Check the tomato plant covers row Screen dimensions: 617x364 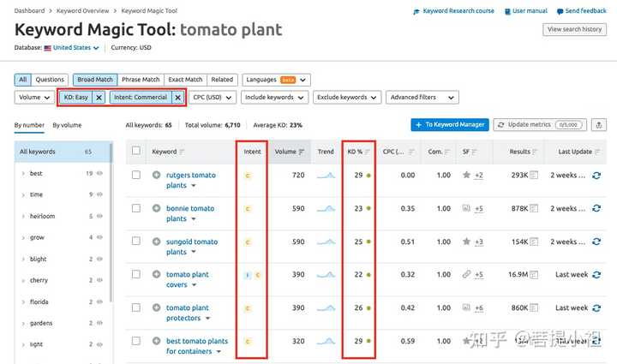[x=136, y=274]
